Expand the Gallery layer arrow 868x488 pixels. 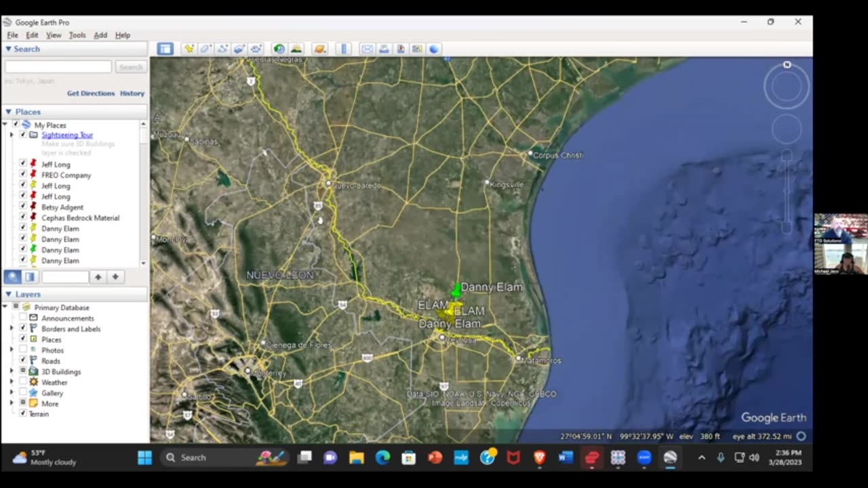point(11,393)
